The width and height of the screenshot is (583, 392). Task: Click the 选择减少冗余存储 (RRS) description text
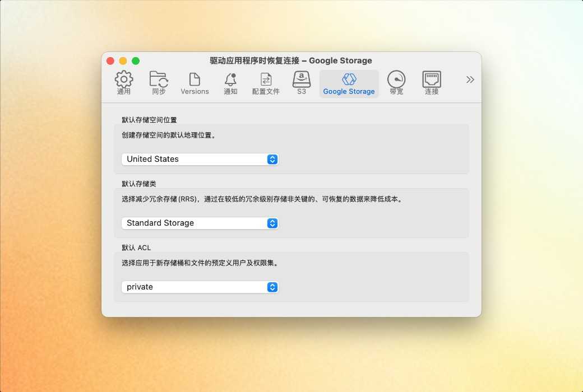click(x=262, y=199)
